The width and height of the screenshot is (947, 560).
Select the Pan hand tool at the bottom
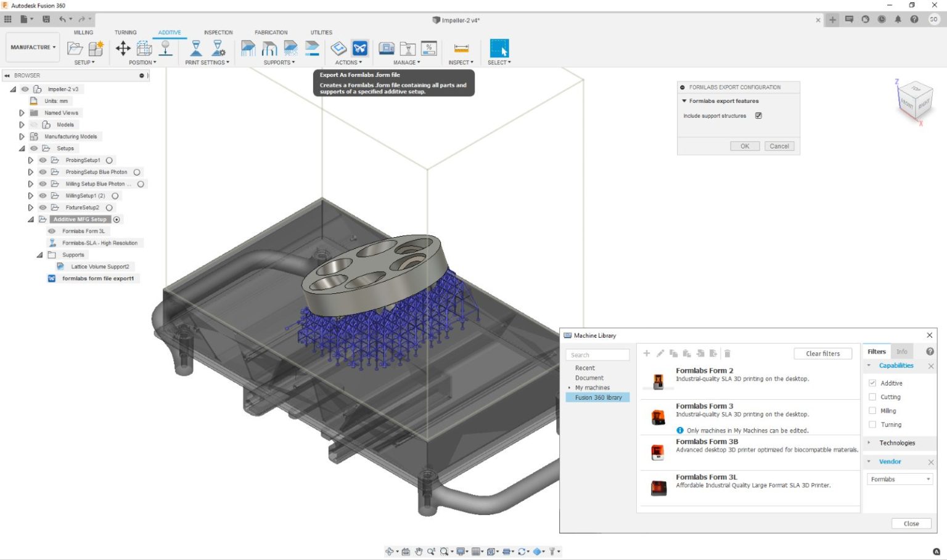[x=419, y=551]
